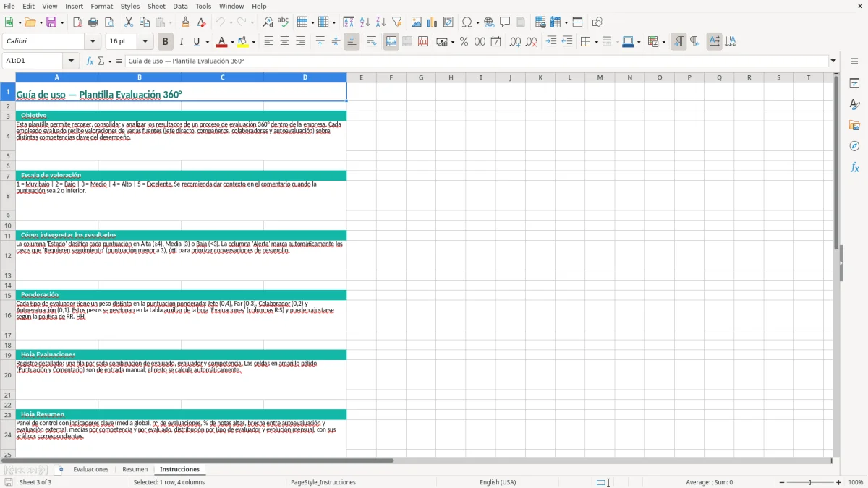Switch to the Evaluaciones sheet tab

tap(91, 470)
